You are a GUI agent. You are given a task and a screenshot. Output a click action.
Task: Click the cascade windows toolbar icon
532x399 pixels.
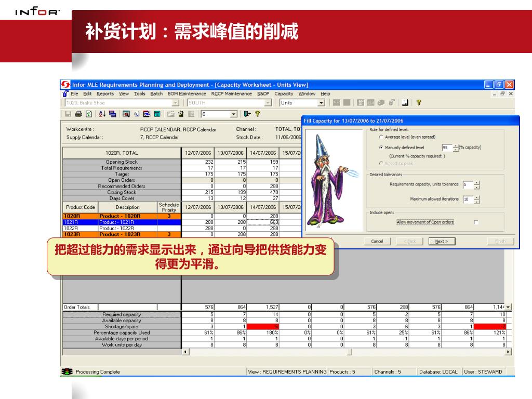(x=113, y=114)
